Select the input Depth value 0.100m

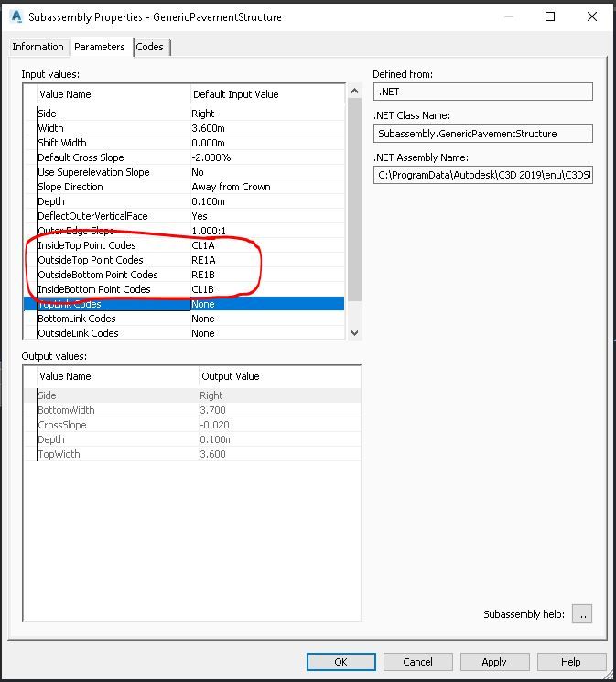click(267, 201)
